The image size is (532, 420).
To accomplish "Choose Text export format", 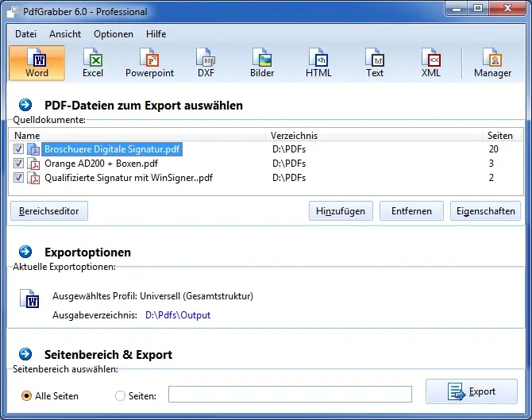I will tap(375, 63).
